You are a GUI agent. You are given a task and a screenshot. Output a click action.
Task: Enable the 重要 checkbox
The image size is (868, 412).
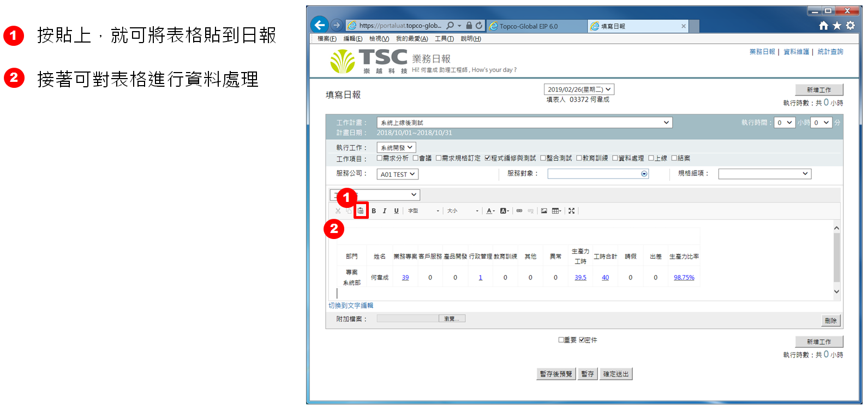pos(561,340)
